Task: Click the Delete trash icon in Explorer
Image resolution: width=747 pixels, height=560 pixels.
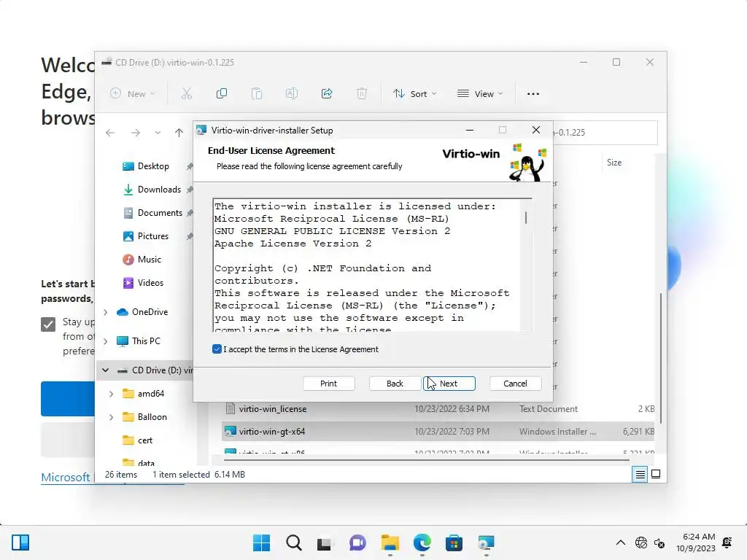Action: coord(362,94)
